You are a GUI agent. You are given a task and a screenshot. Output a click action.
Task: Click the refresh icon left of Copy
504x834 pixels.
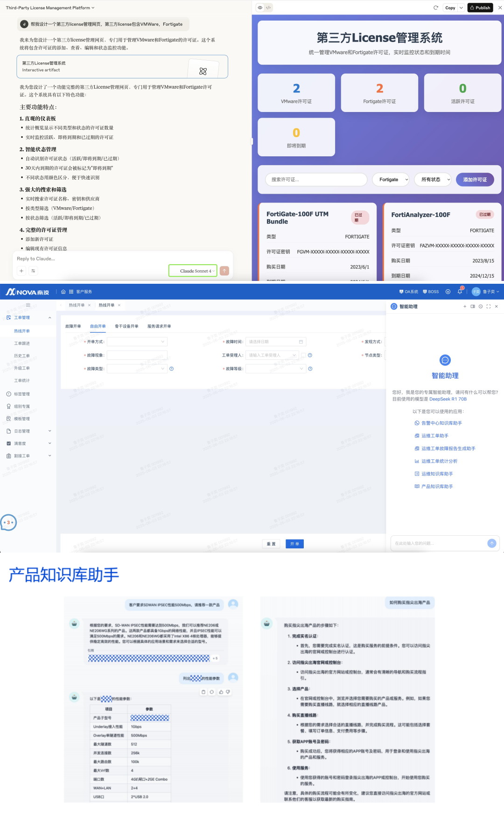[x=436, y=8]
